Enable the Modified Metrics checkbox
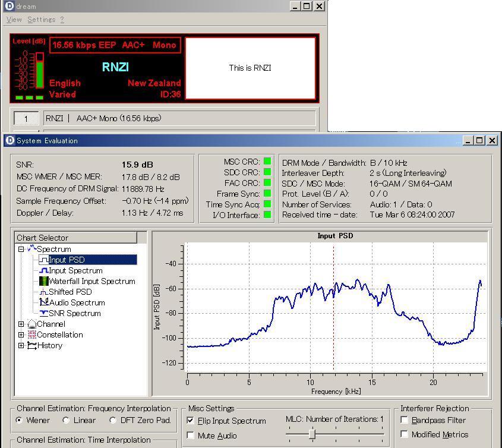The width and height of the screenshot is (502, 448). click(x=405, y=434)
